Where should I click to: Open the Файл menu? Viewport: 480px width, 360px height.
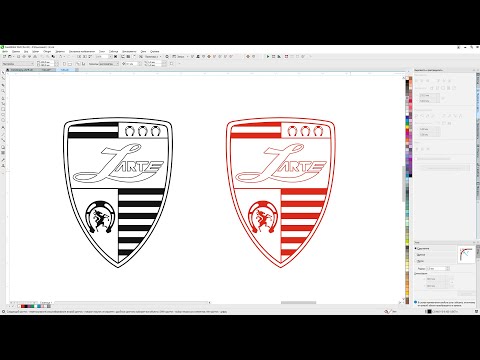point(5,52)
